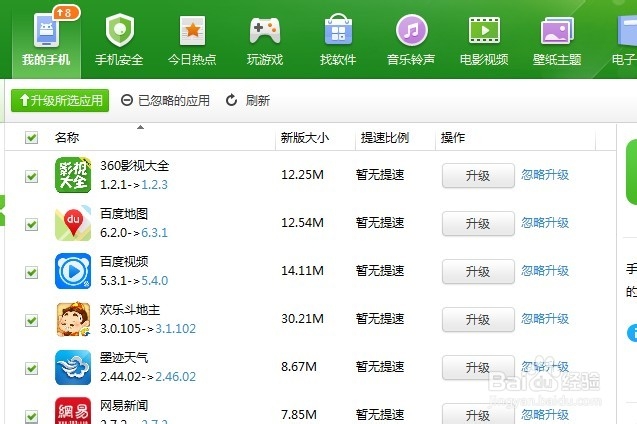The width and height of the screenshot is (637, 424).
Task: Click size value 12.25M
Action: coord(302,175)
